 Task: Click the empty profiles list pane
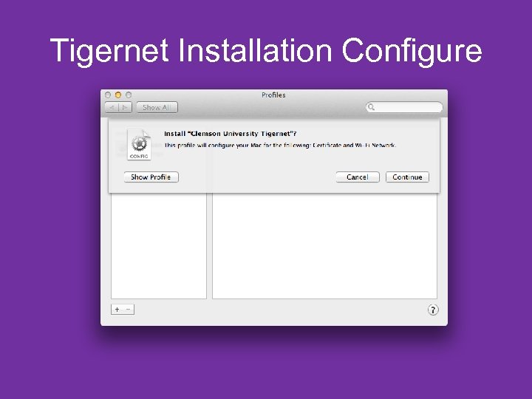point(159,246)
